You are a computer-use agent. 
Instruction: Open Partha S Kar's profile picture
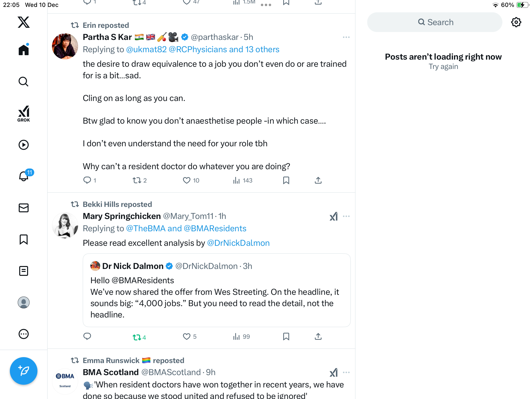(x=65, y=46)
